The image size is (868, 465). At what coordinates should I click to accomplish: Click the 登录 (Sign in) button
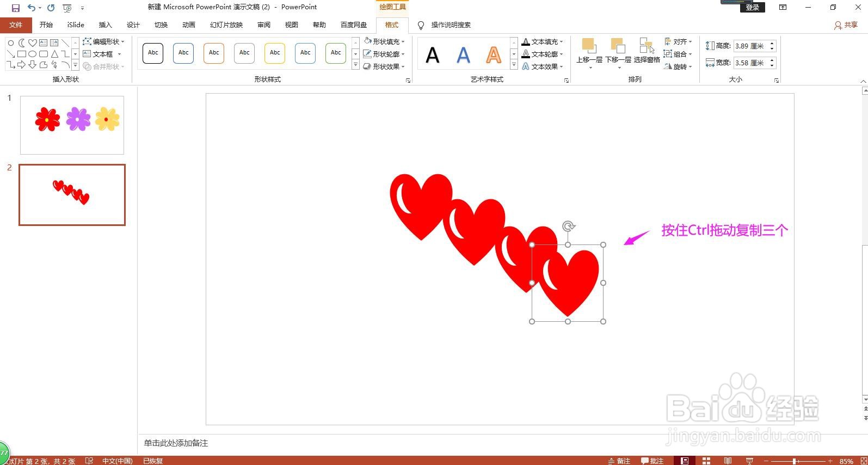[753, 8]
